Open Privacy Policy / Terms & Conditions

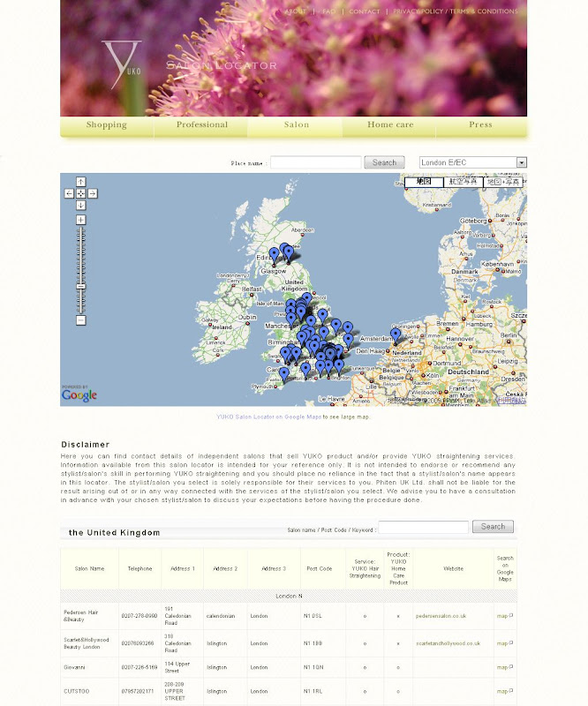coord(456,11)
